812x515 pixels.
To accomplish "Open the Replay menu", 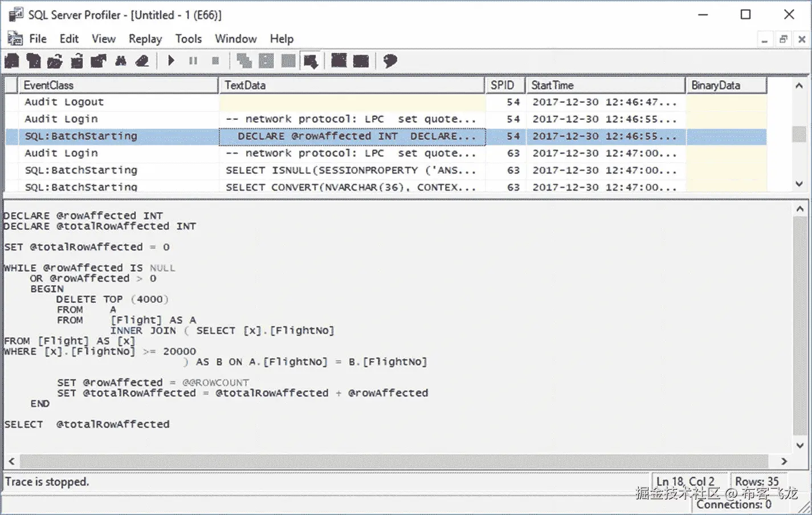I will (x=145, y=38).
